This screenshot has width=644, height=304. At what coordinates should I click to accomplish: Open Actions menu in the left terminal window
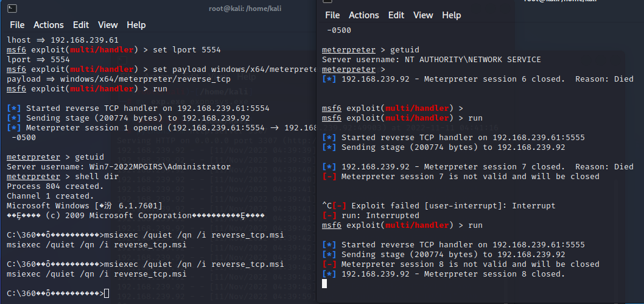point(49,25)
